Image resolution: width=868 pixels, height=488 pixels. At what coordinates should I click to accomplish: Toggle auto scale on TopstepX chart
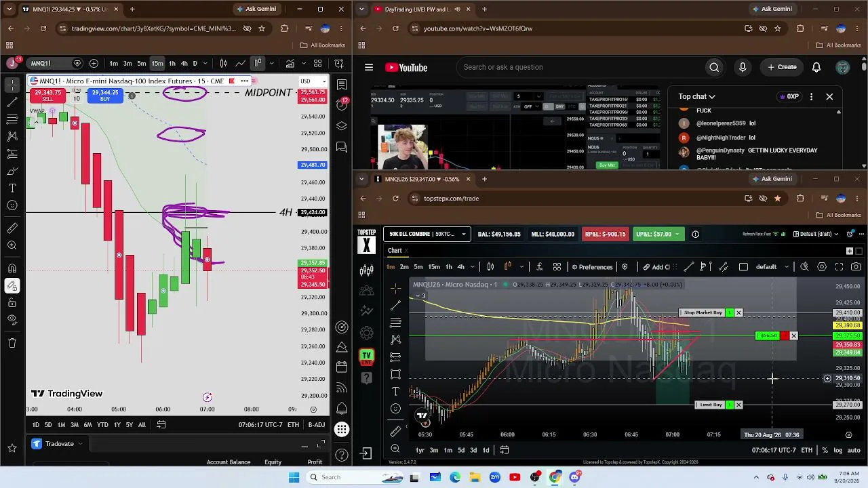[x=854, y=450]
